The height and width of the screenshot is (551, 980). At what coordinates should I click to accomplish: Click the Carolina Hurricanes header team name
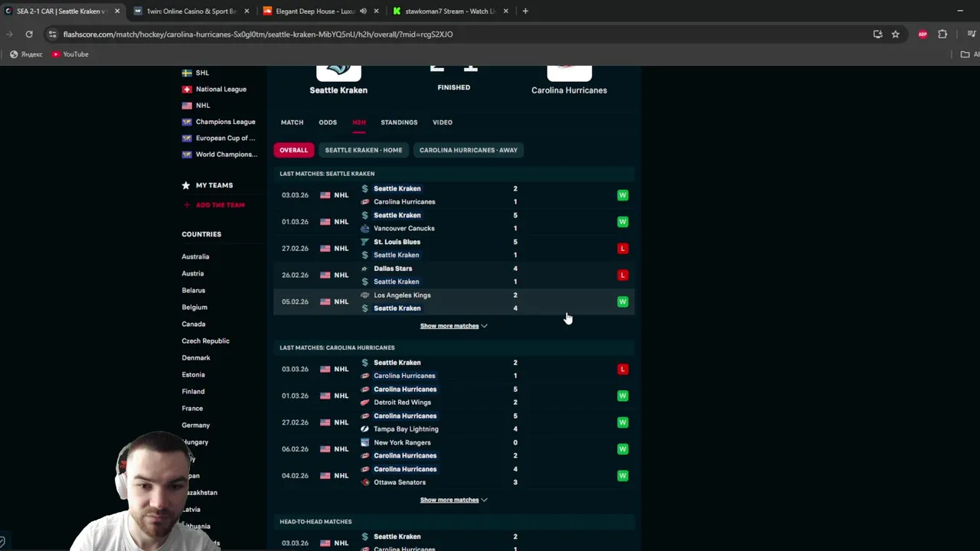(x=569, y=90)
